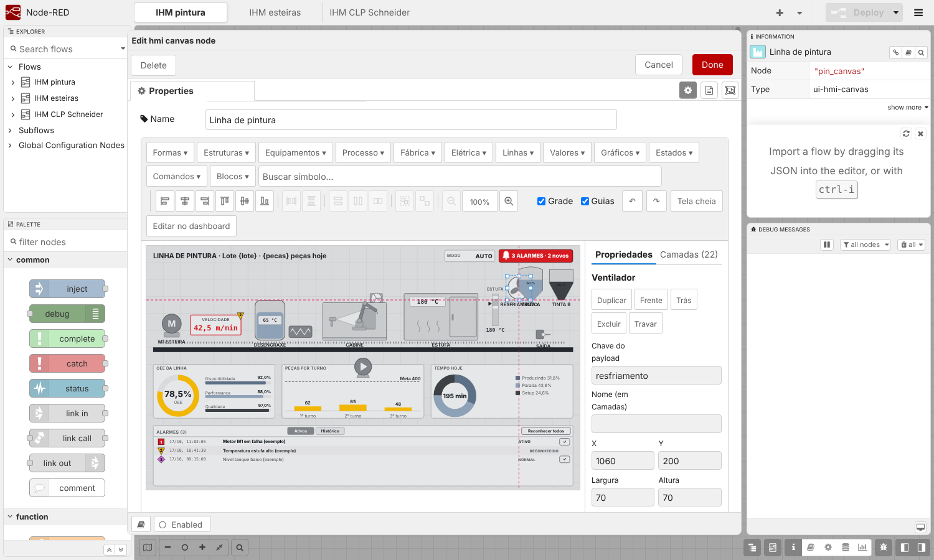This screenshot has height=560, width=934.
Task: Open the Comandos symbol dropdown
Action: point(176,176)
